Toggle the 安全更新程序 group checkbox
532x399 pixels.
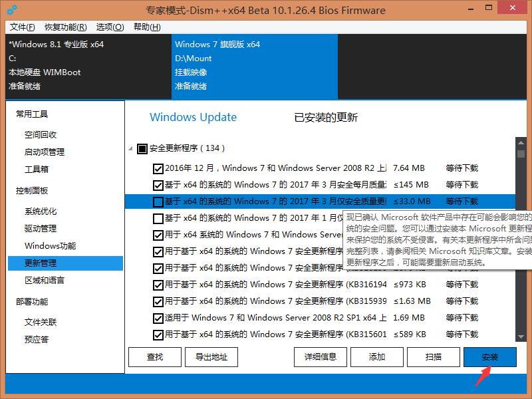142,148
